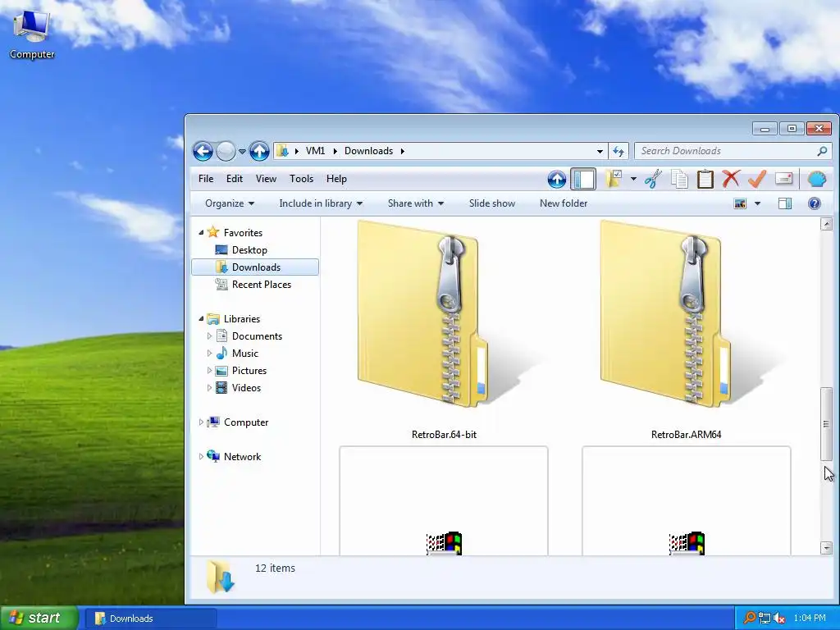This screenshot has height=630, width=840.
Task: Select Libraries in navigation pane
Action: coord(242,319)
